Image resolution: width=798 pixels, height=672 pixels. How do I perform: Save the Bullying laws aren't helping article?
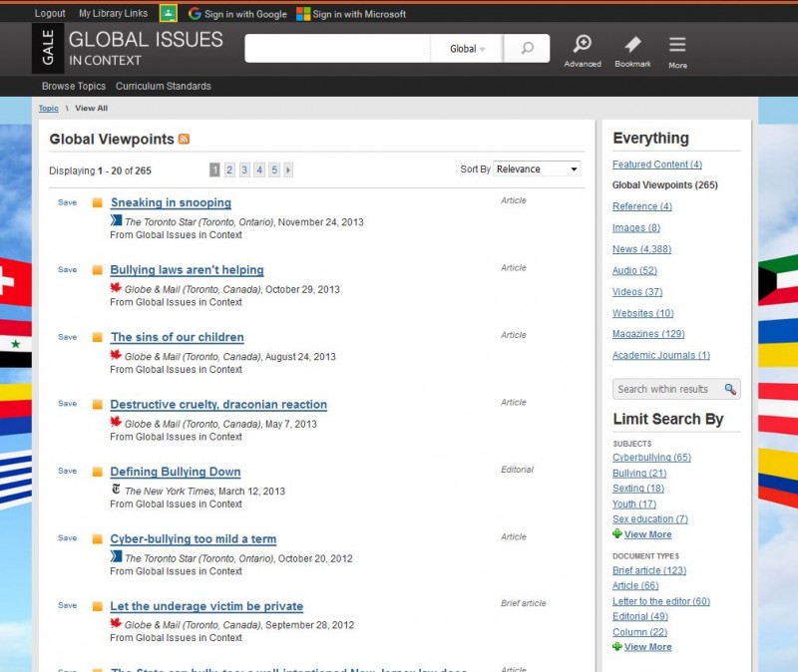tap(67, 269)
